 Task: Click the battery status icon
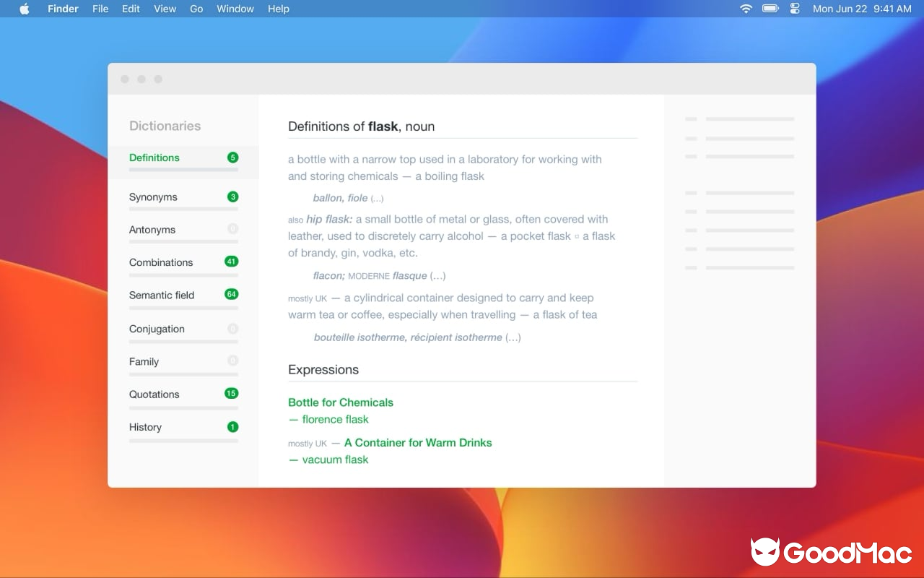[770, 9]
